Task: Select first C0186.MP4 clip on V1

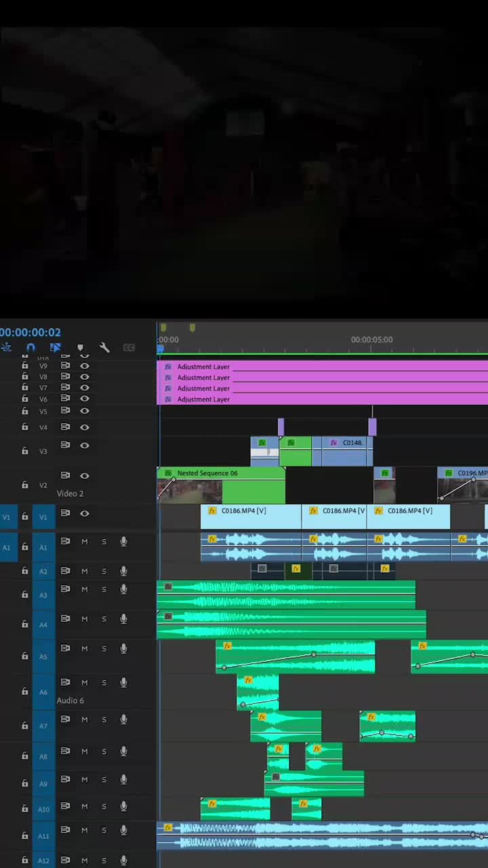Action: pyautogui.click(x=251, y=517)
